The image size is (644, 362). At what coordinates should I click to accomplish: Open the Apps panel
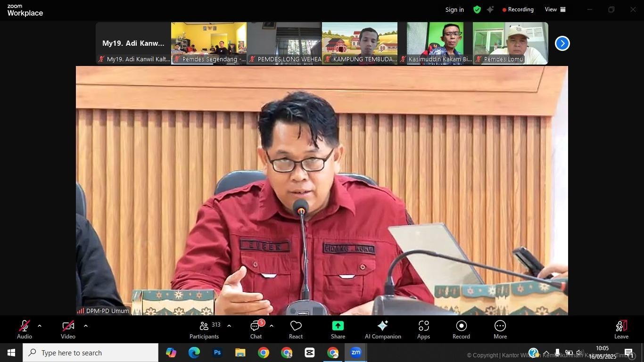(423, 329)
